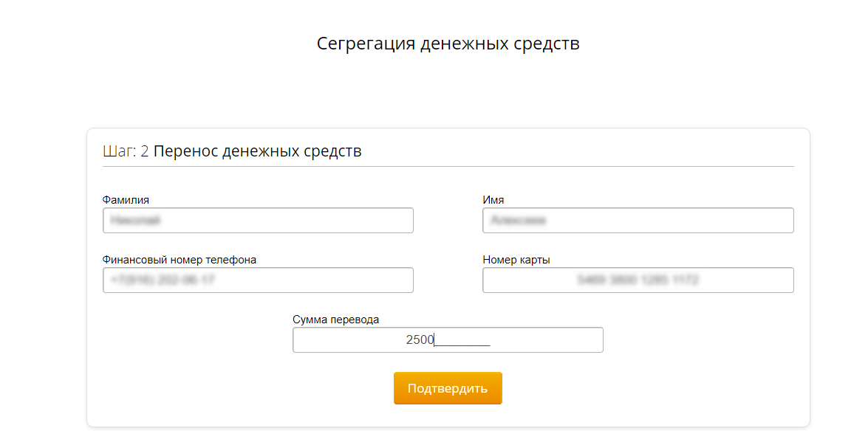
Task: Click the underscore placeholder after 2500
Action: pos(462,342)
